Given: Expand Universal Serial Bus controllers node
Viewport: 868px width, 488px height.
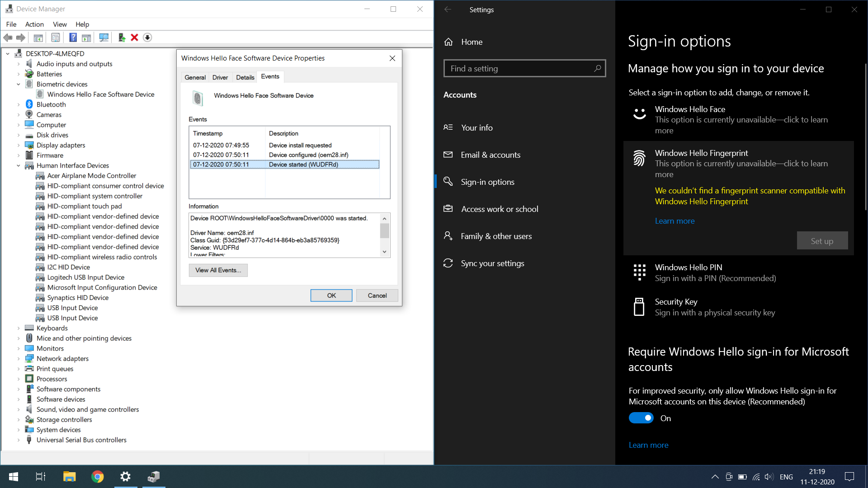Looking at the screenshot, I should point(19,440).
